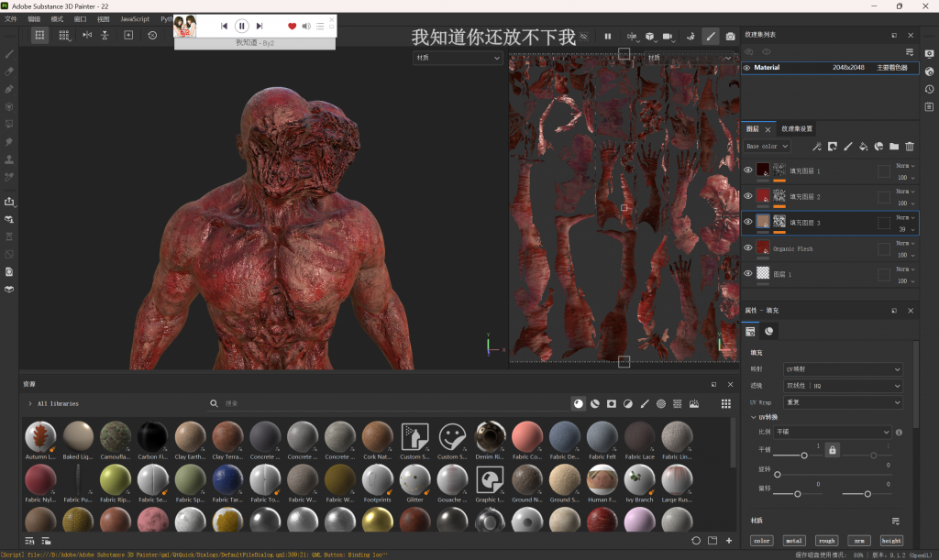The image size is (939, 560).
Task: Click the 旋转 rotation slider handle
Action: pos(778,475)
